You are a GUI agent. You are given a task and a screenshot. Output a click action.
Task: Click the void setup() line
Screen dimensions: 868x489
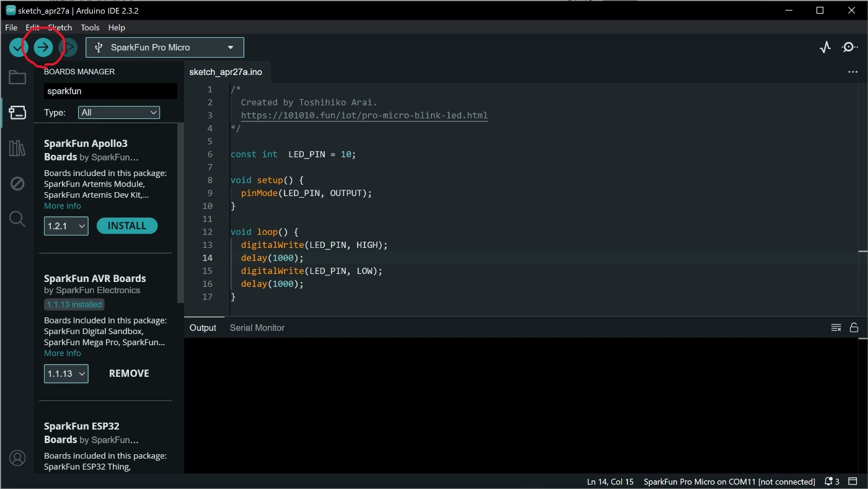(267, 180)
